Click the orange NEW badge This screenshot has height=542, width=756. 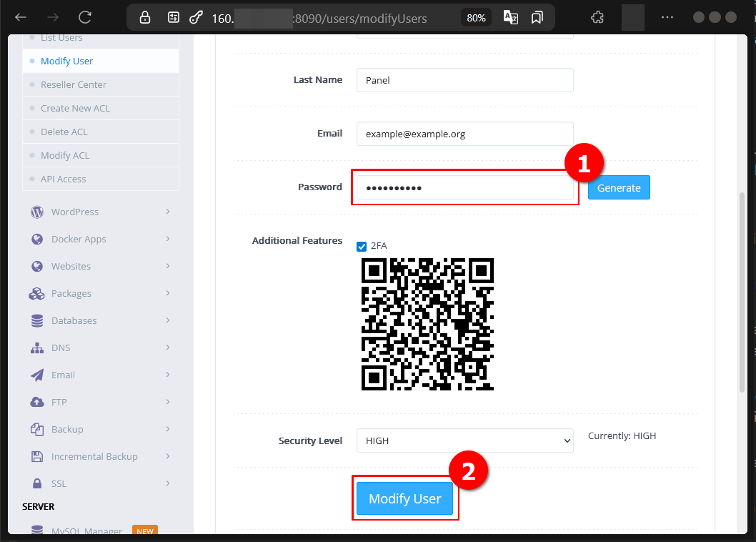145,531
